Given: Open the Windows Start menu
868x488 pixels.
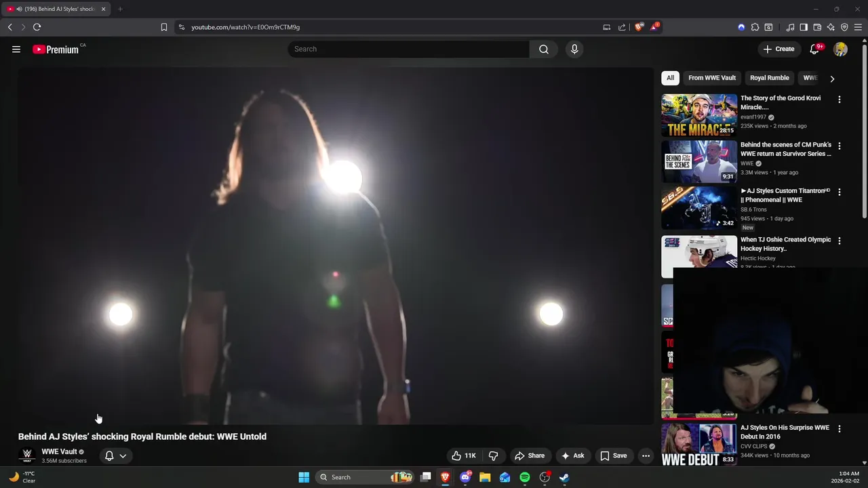Looking at the screenshot, I should pos(304,477).
